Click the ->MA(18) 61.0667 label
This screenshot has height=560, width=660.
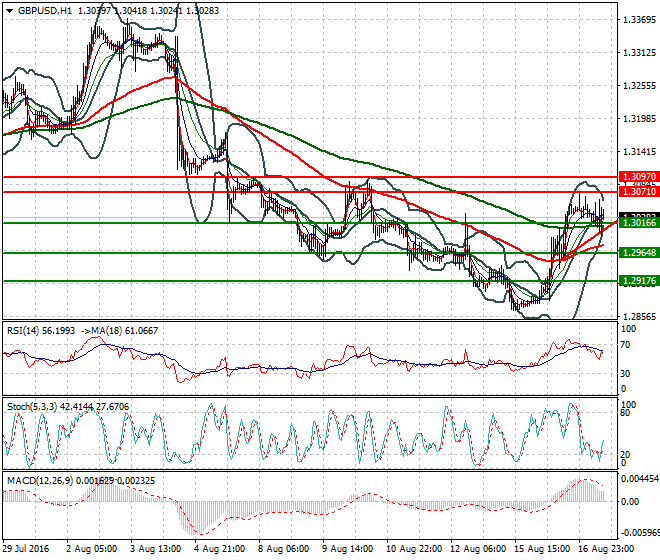click(x=118, y=331)
